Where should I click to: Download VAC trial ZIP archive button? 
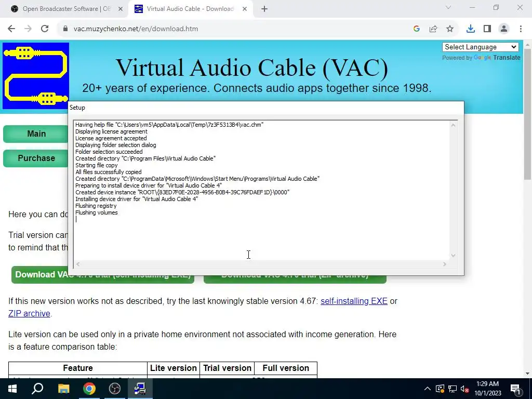[x=295, y=279]
